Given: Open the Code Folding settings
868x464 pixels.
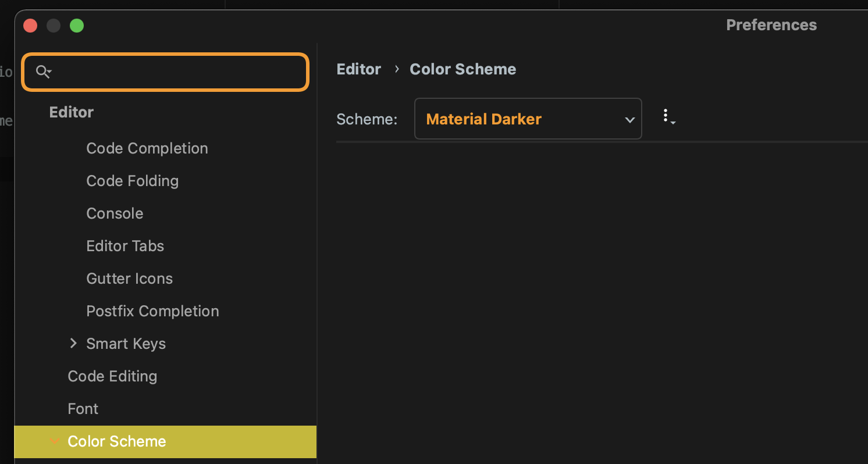Looking at the screenshot, I should tap(132, 181).
